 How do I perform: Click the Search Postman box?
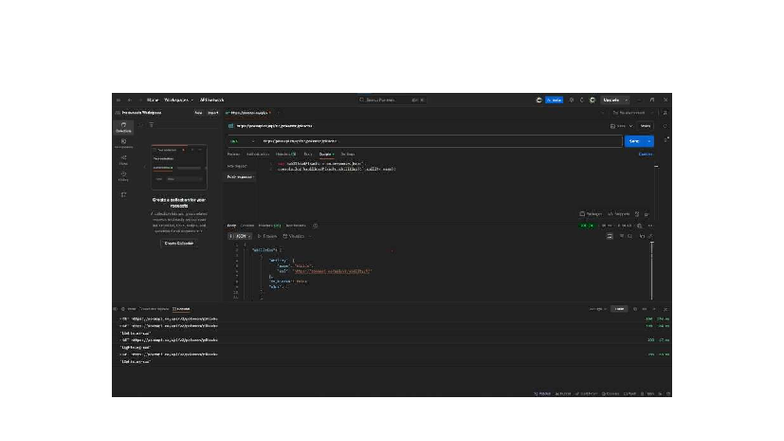point(392,100)
